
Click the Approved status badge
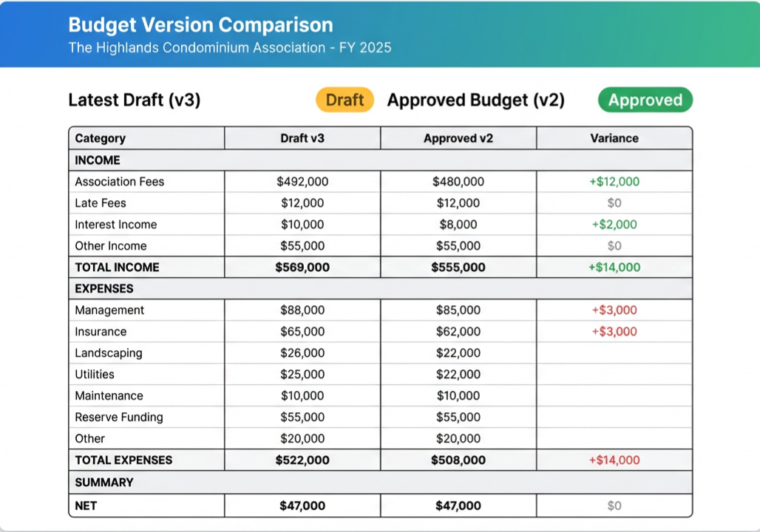645,99
